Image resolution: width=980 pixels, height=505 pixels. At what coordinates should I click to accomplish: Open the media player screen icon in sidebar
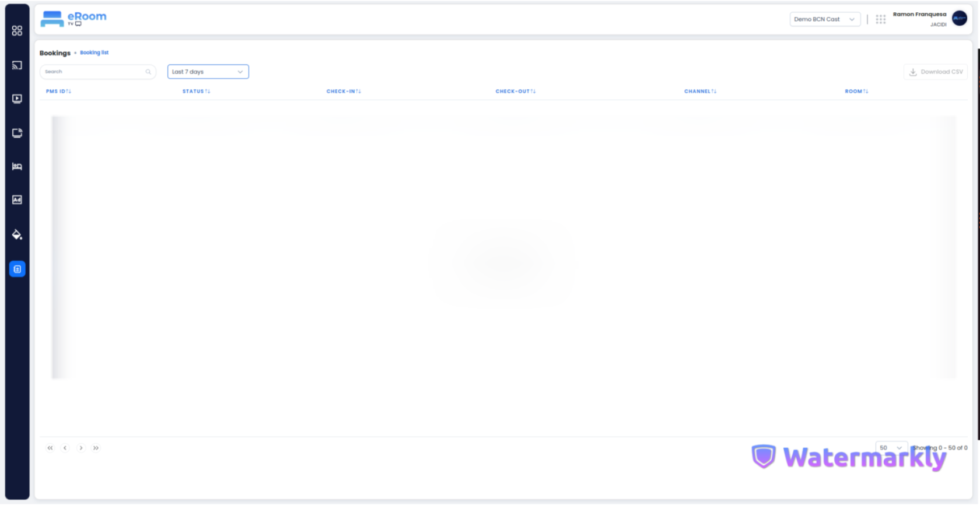pos(17,99)
